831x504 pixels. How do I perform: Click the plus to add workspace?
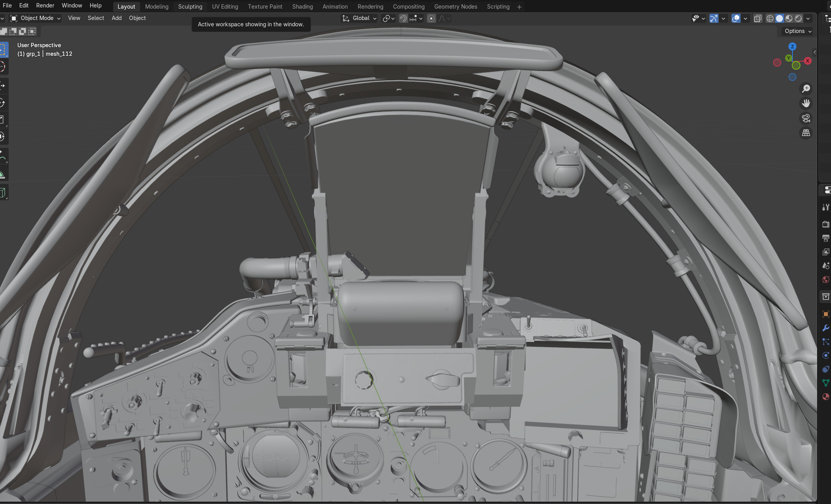(x=519, y=7)
